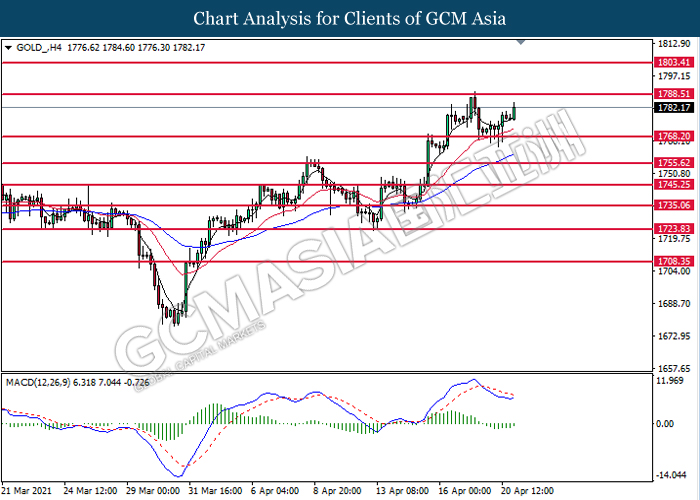Image resolution: width=700 pixels, height=500 pixels.
Task: Select the 1708.35 level label
Action: pyautogui.click(x=674, y=262)
